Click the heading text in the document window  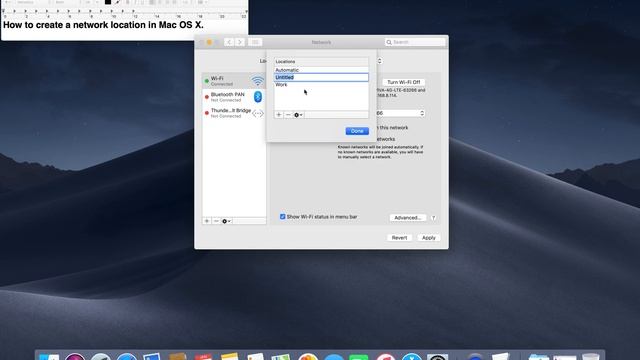(103, 25)
